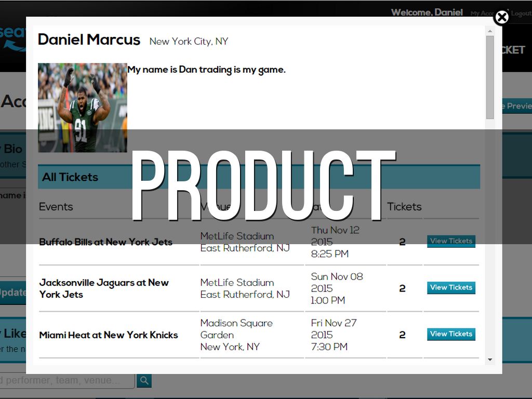Click the scrollbar down arrow in the popup
The width and height of the screenshot is (532, 399).
pos(490,360)
